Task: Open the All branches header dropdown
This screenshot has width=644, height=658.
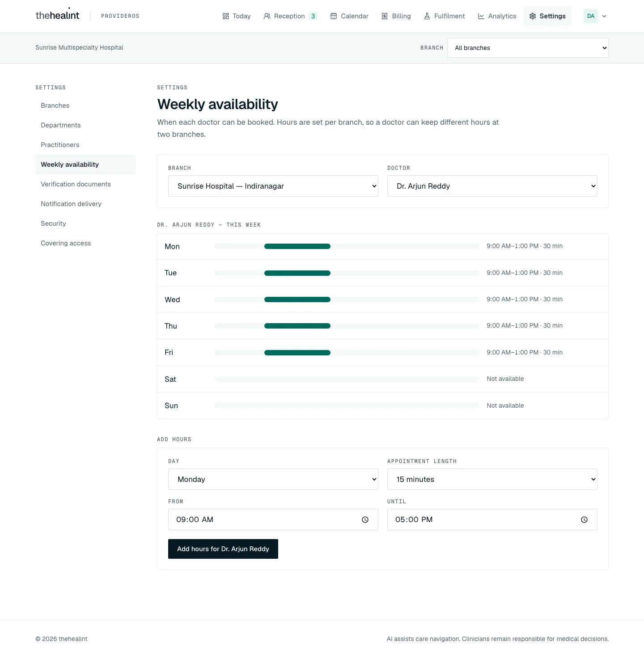Action: coord(528,48)
